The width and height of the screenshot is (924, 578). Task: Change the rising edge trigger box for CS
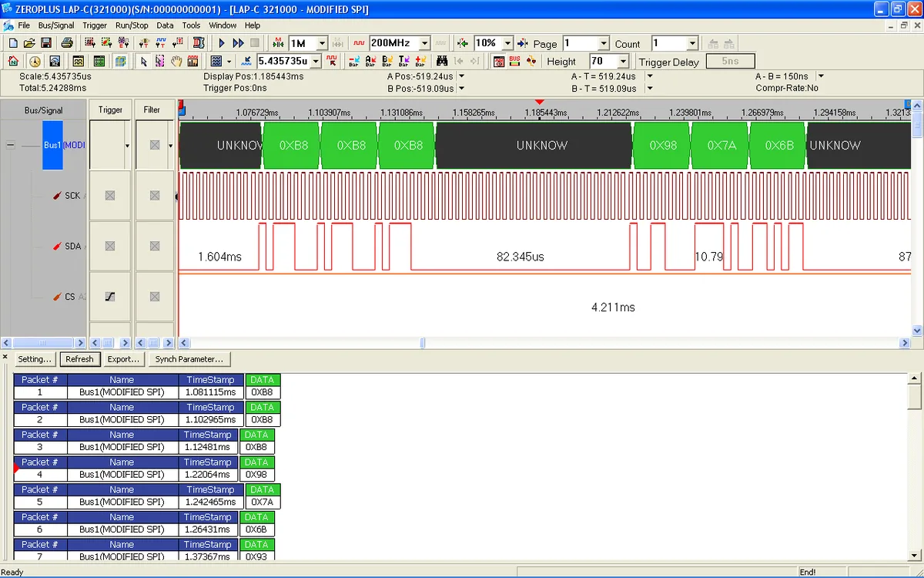(x=110, y=297)
